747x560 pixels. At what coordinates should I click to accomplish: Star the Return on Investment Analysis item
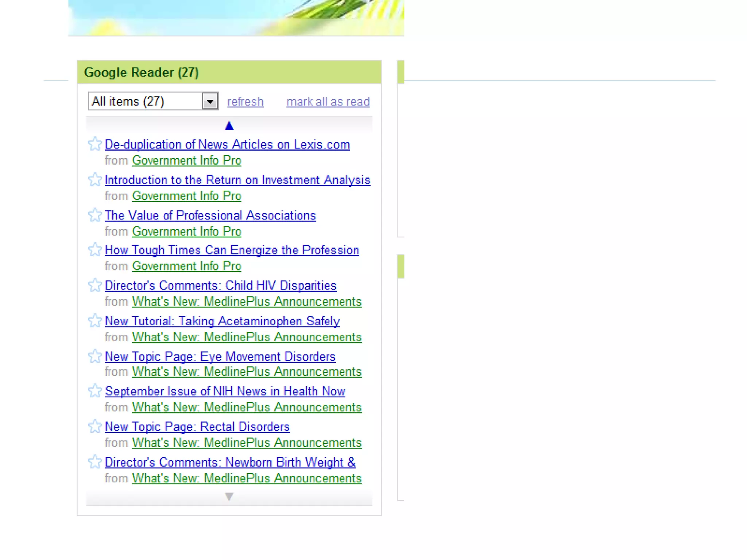point(95,179)
